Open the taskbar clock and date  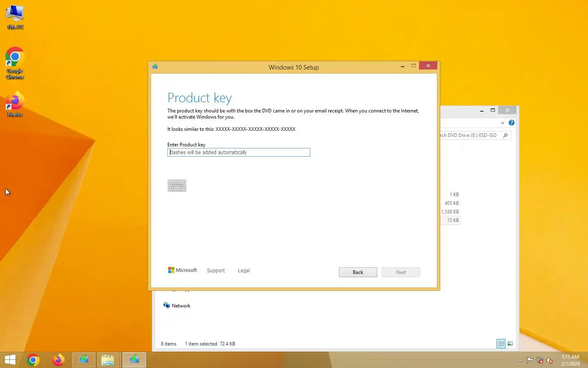pyautogui.click(x=570, y=360)
